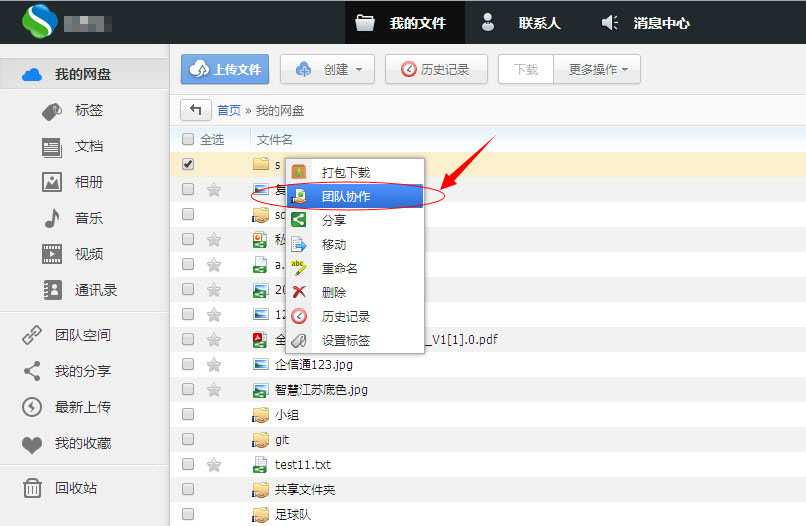This screenshot has height=526, width=806.
Task: Open the Contacts list (通讯录) in sidebar
Action: (x=95, y=290)
